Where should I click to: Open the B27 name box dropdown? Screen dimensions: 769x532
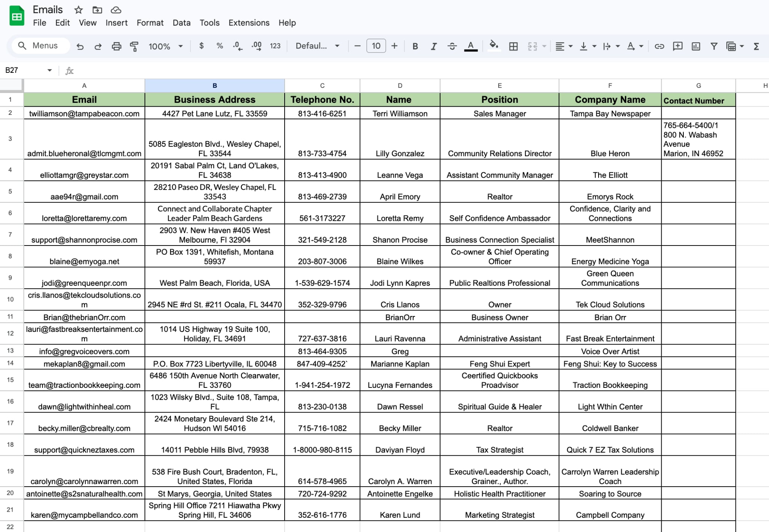[x=49, y=70]
